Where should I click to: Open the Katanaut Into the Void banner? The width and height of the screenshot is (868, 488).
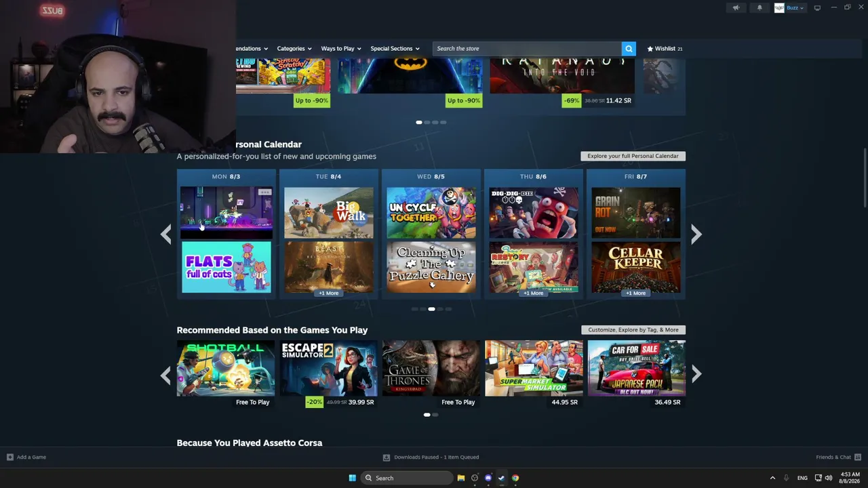tap(562, 77)
